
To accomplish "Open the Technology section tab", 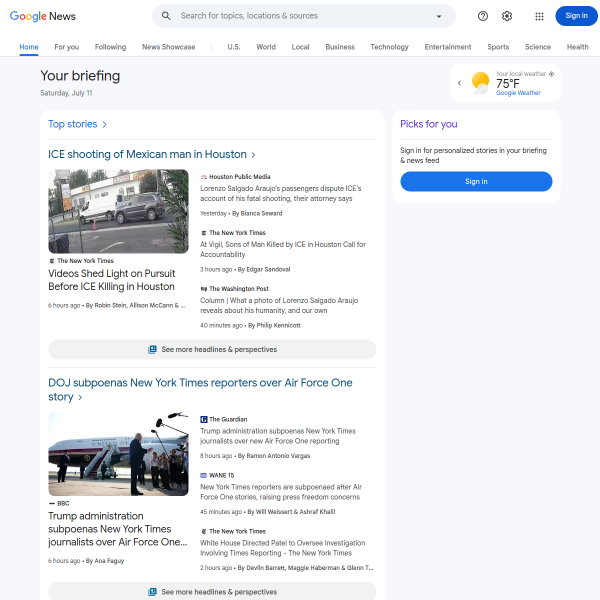I will [x=390, y=47].
